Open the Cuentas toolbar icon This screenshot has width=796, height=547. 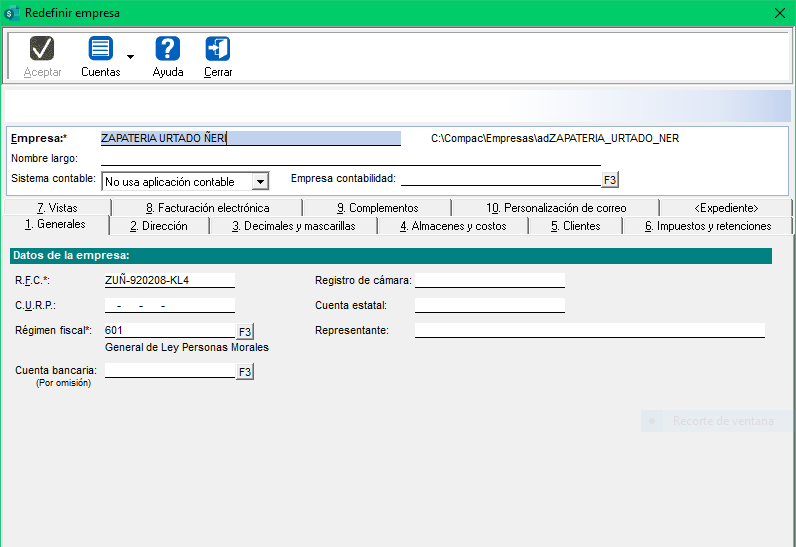(100, 49)
